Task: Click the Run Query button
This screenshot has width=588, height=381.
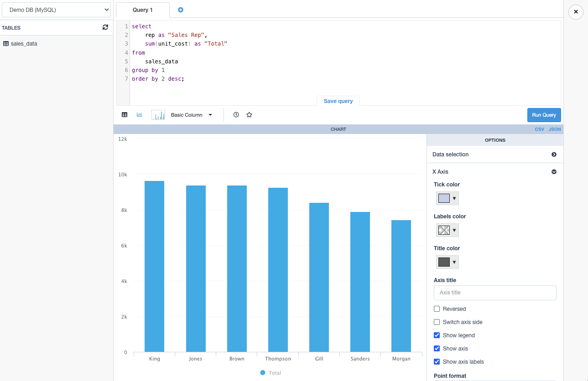Action: point(544,115)
